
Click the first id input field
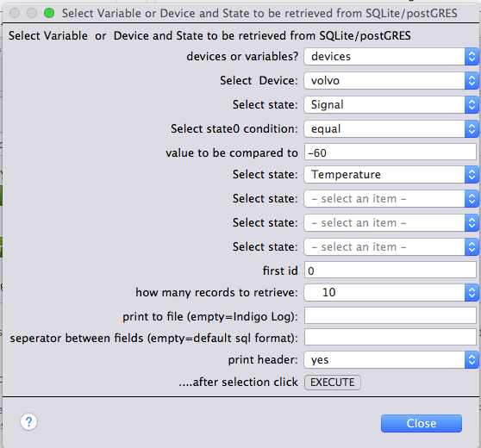click(x=390, y=270)
